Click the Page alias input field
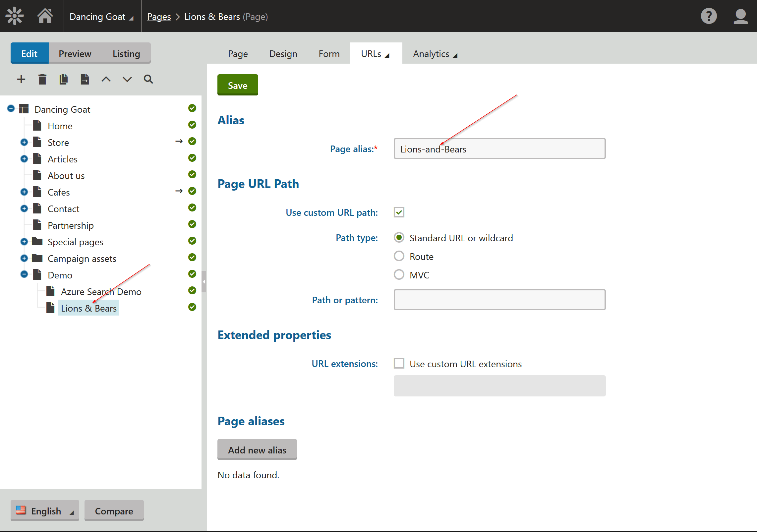The height and width of the screenshot is (532, 757). 499,148
